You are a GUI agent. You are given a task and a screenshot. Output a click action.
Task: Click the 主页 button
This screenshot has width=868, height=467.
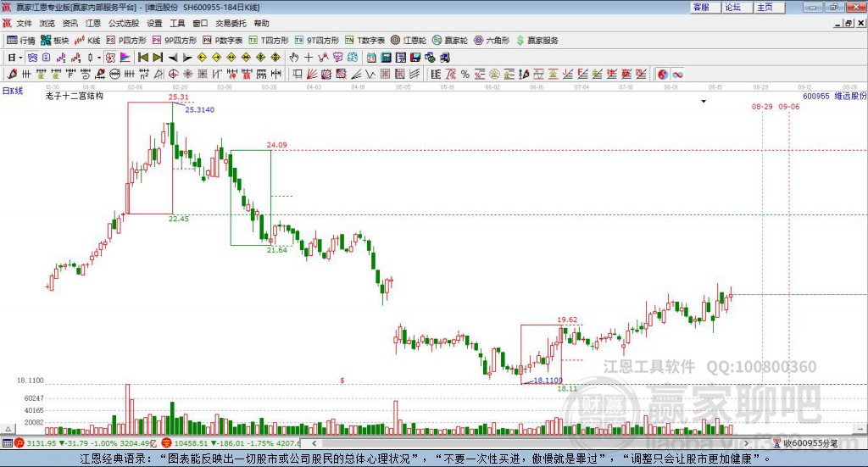[768, 7]
